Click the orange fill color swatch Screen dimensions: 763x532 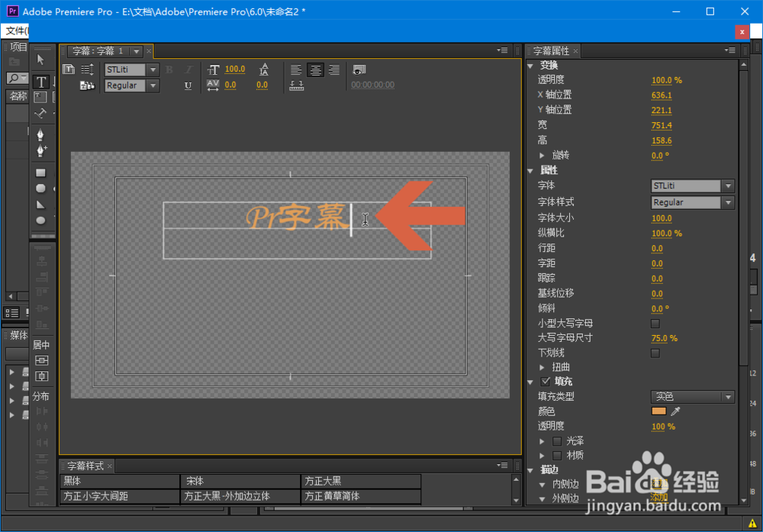[658, 411]
